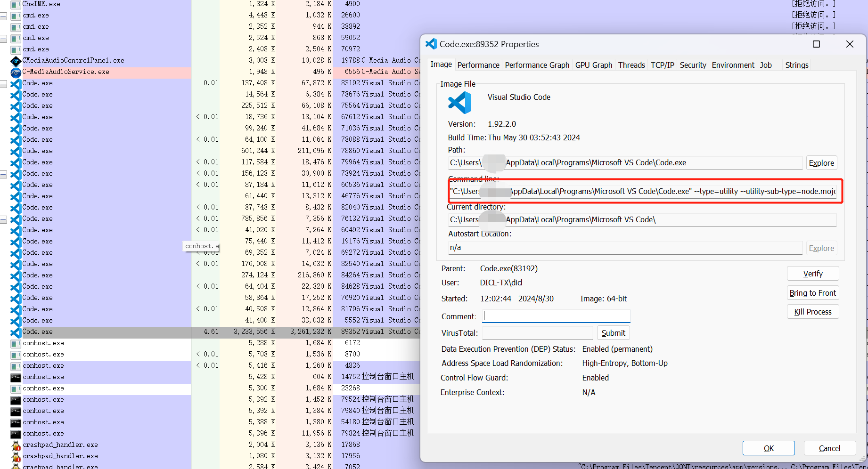868x469 pixels.
Task: Open the Performance Graph tab
Action: coord(537,65)
